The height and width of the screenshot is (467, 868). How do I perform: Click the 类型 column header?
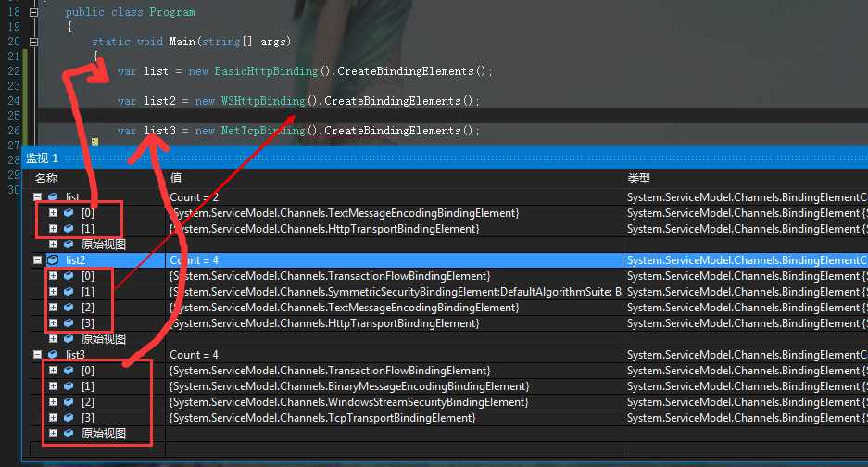click(639, 179)
